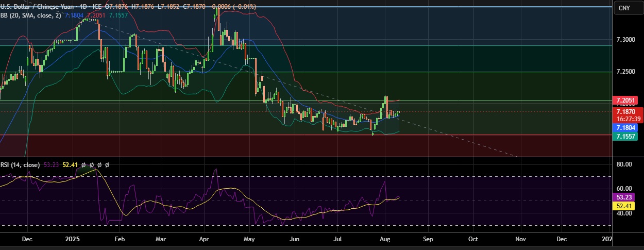Click the yellow 52.41 RSI axis tag
This screenshot has width=644, height=250.
(x=624, y=206)
